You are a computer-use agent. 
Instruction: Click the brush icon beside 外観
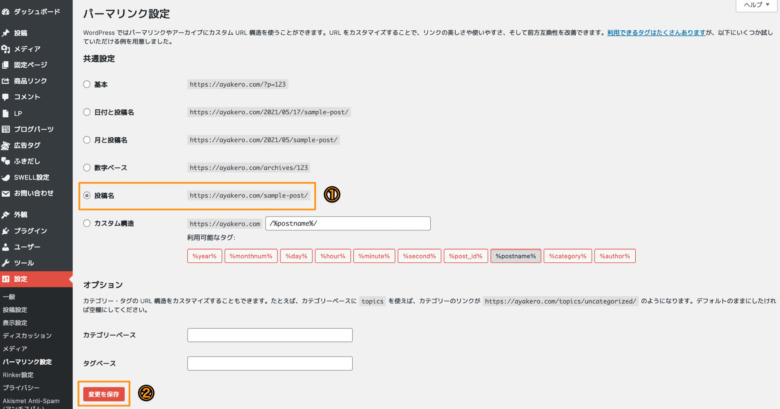click(x=5, y=214)
